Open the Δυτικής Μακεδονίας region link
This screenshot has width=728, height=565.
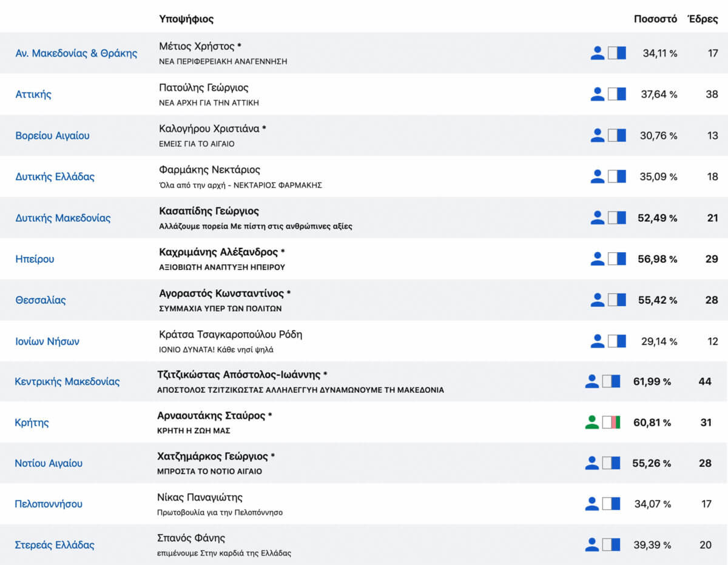(x=63, y=218)
